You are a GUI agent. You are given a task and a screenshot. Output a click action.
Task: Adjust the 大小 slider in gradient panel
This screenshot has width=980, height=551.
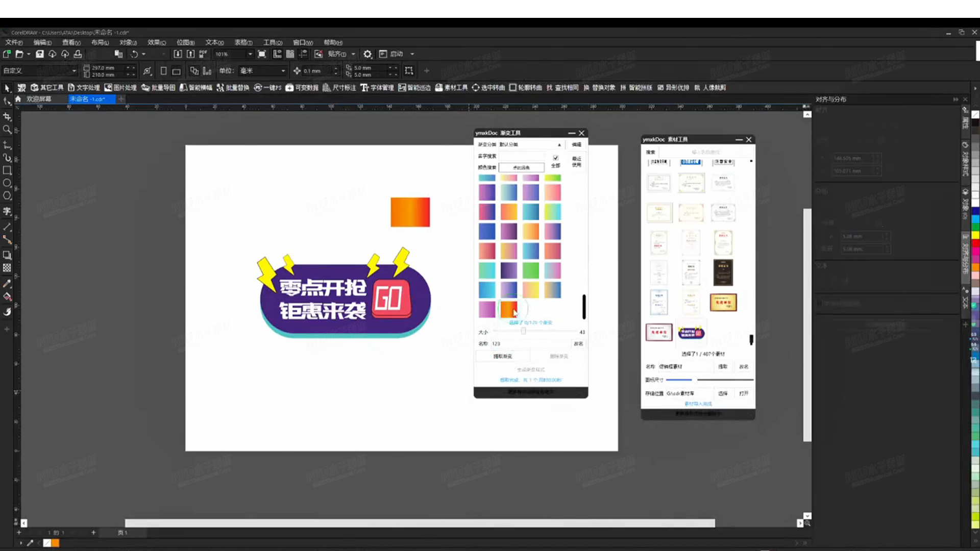pos(523,331)
